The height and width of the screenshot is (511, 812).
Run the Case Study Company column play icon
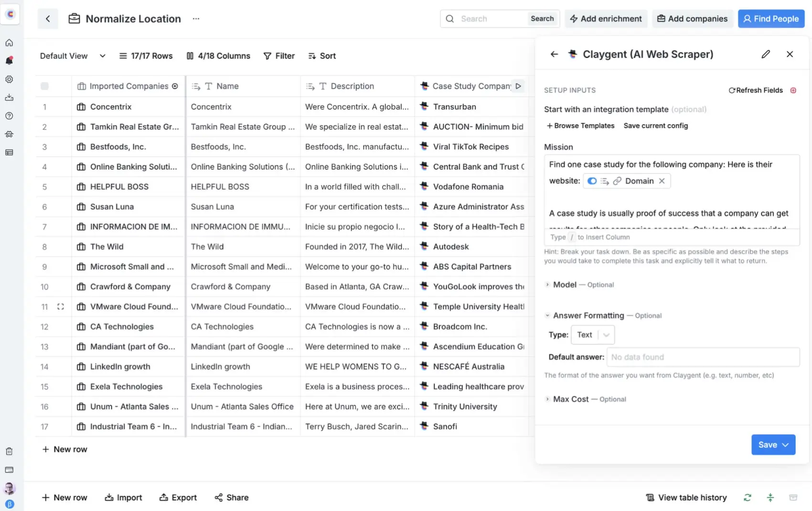click(518, 86)
